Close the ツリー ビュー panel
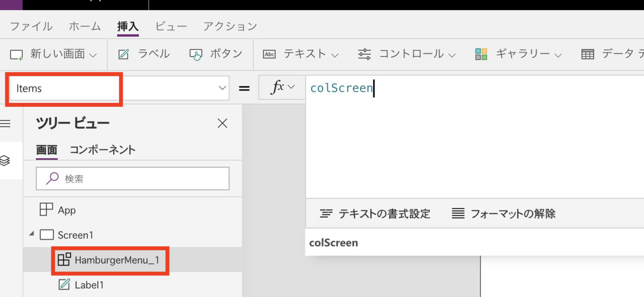This screenshot has width=644, height=297. tap(222, 124)
